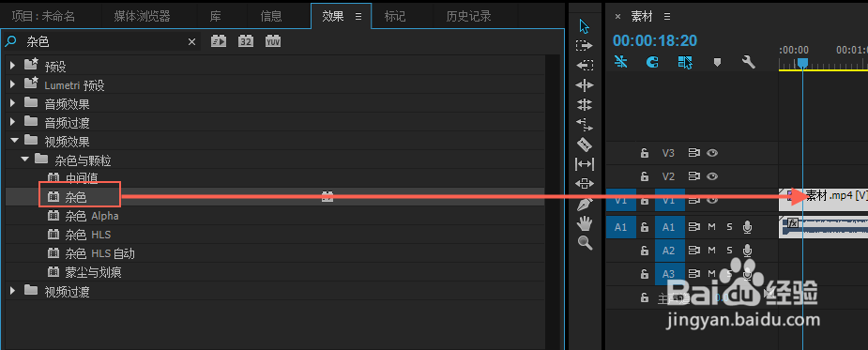Select the Rate Stretch tool
868x350 pixels.
[x=585, y=124]
